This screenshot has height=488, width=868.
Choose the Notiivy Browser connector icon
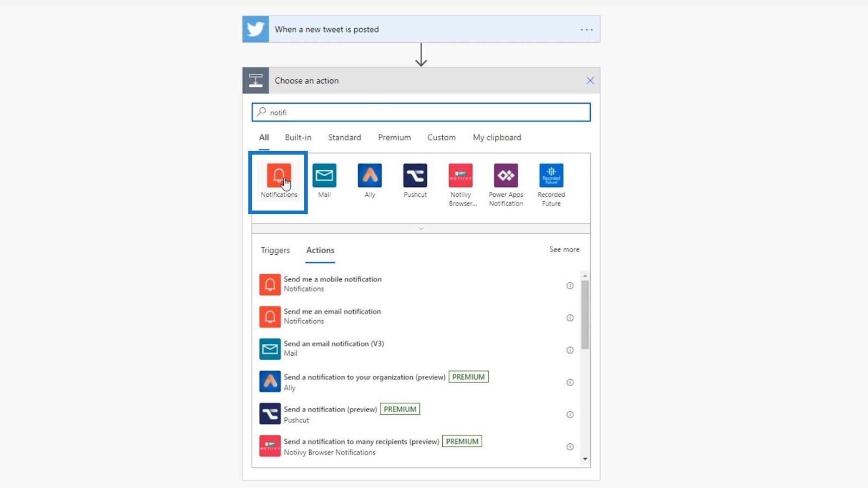[x=461, y=176]
